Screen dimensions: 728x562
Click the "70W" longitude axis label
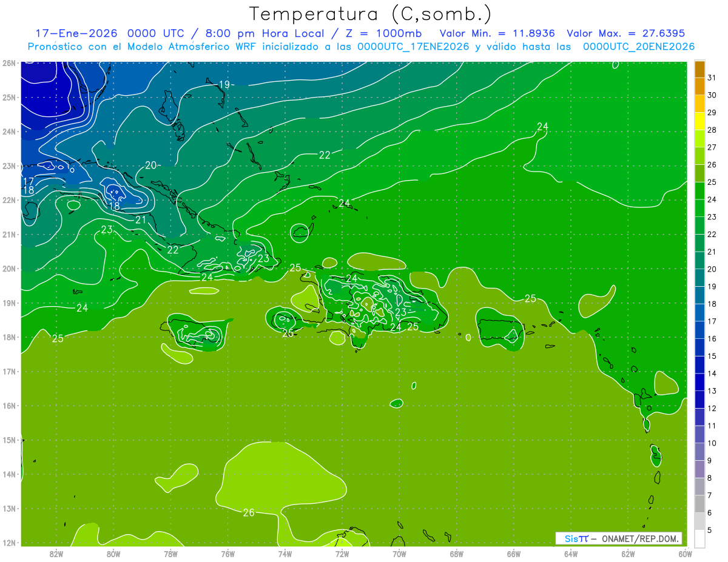(399, 553)
